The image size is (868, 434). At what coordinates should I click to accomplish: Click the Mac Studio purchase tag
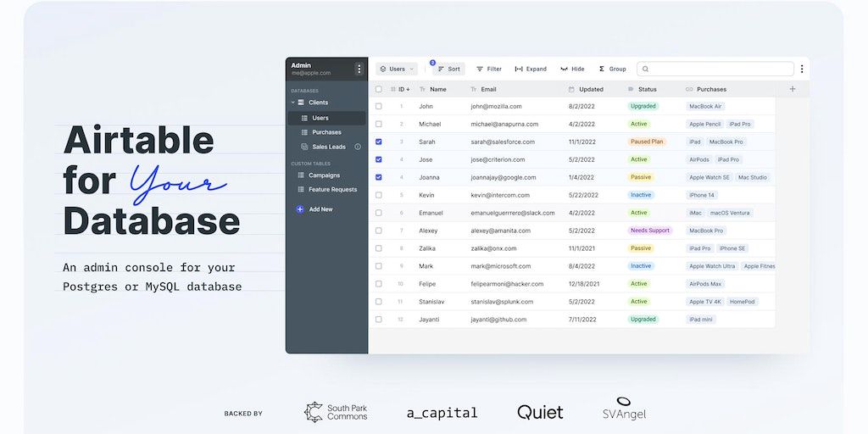pos(753,177)
